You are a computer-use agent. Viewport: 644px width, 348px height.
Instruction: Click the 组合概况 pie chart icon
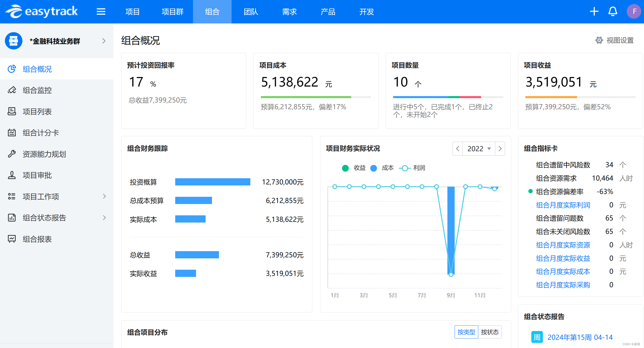click(12, 69)
